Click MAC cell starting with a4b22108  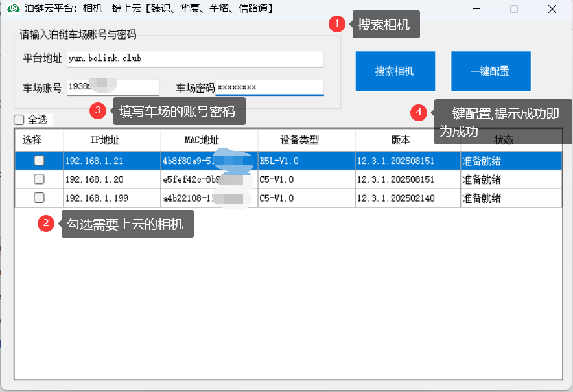pos(209,198)
